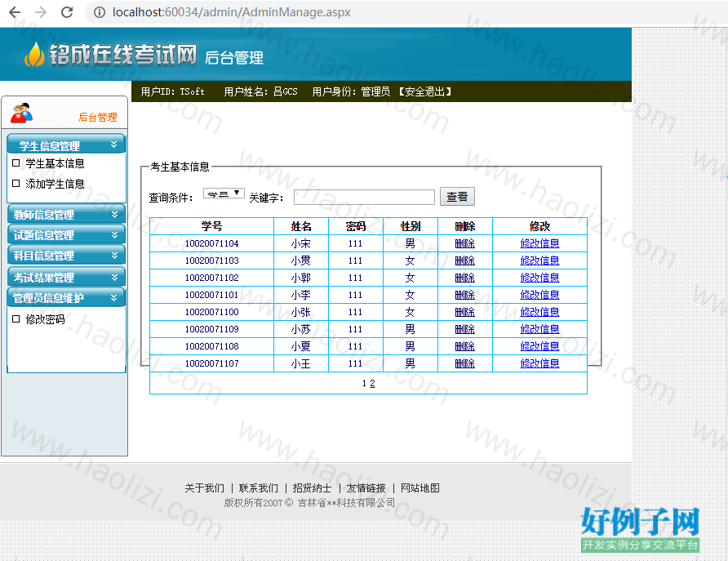Image resolution: width=728 pixels, height=561 pixels.
Task: Click the browser back arrow
Action: click(15, 12)
